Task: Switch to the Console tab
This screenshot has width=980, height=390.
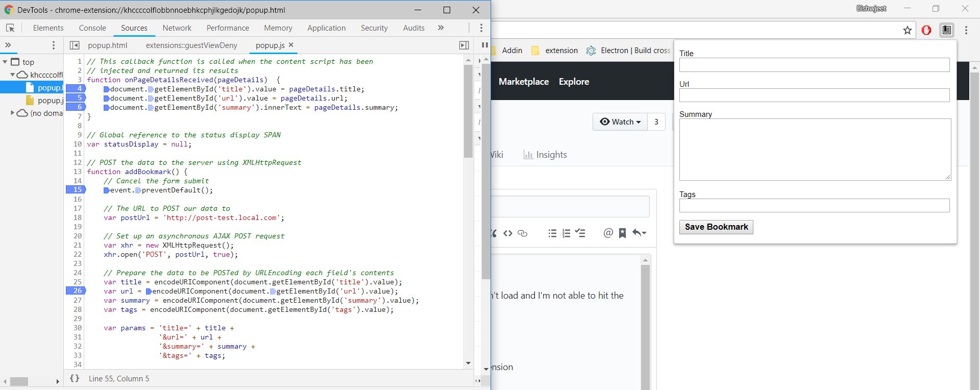Action: 92,28
